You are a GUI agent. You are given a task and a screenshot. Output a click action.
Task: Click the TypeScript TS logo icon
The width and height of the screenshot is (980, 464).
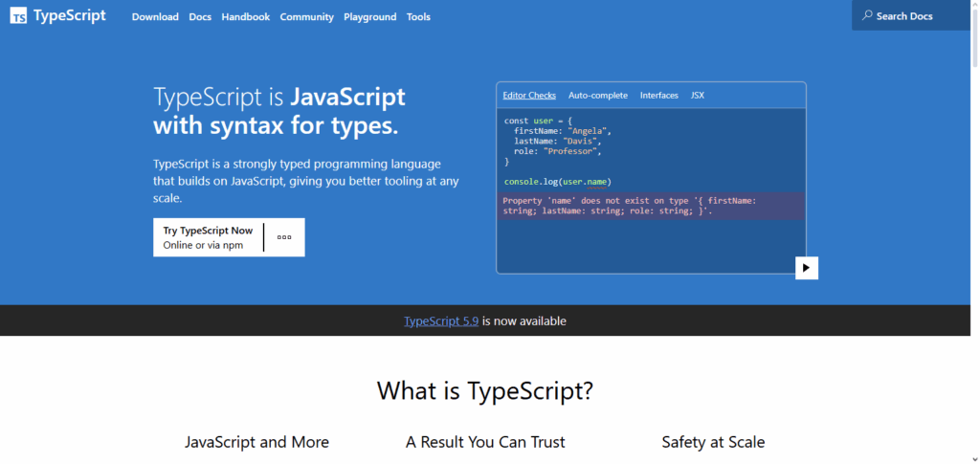(x=18, y=16)
